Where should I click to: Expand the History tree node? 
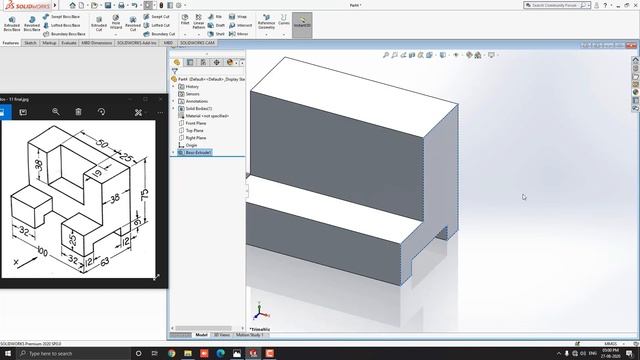pos(173,87)
